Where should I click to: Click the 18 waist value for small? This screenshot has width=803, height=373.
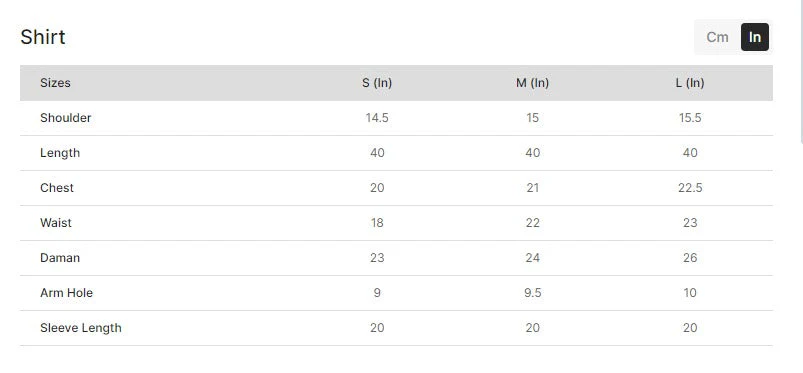tap(377, 223)
